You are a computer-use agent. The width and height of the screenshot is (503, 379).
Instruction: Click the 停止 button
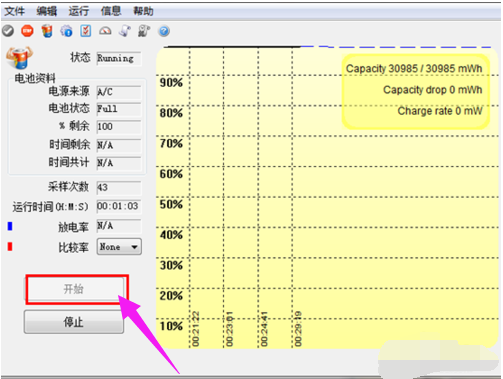coord(74,322)
